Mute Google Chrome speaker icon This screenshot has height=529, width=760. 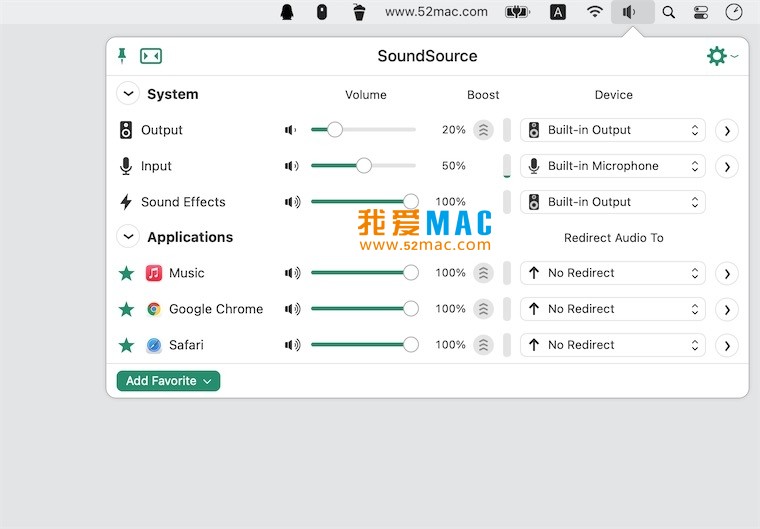(x=293, y=309)
